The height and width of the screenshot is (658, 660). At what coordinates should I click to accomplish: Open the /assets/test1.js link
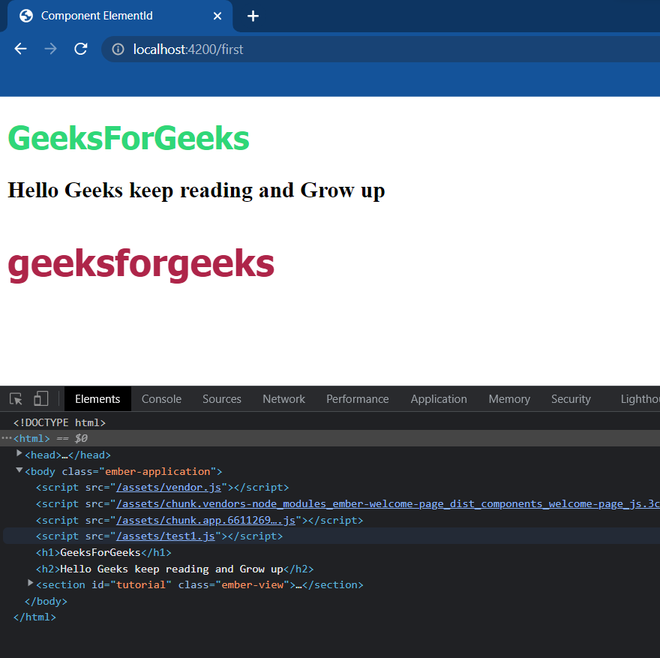pos(165,536)
